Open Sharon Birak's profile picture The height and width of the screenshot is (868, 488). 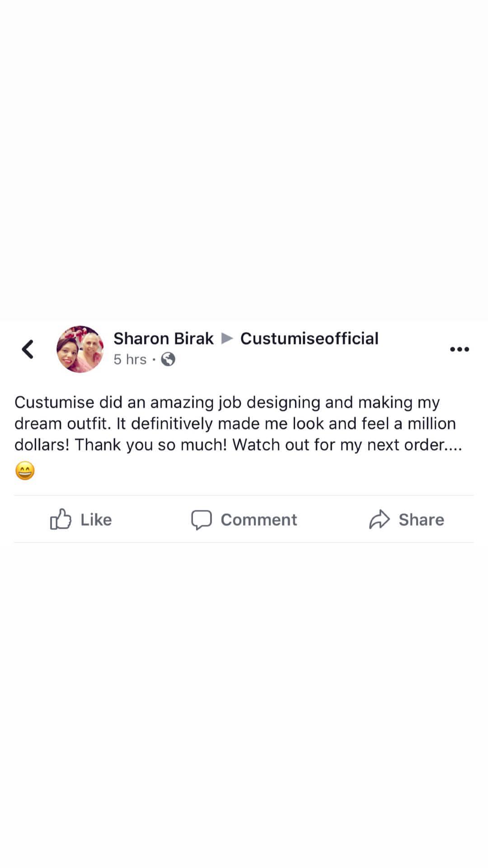click(80, 349)
